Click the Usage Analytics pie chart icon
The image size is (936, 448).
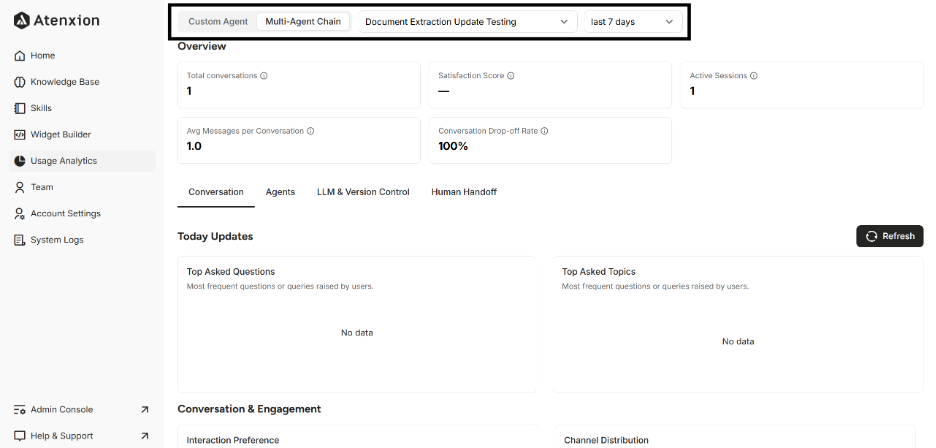19,161
